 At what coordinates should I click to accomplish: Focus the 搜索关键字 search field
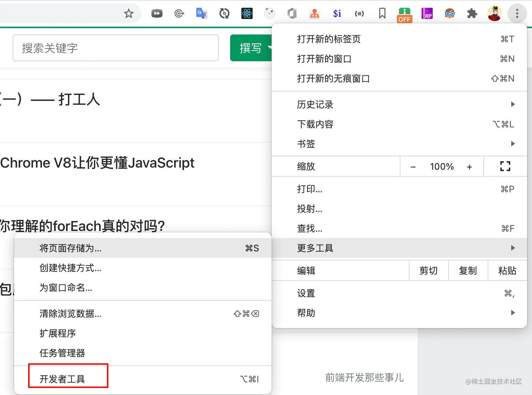116,48
